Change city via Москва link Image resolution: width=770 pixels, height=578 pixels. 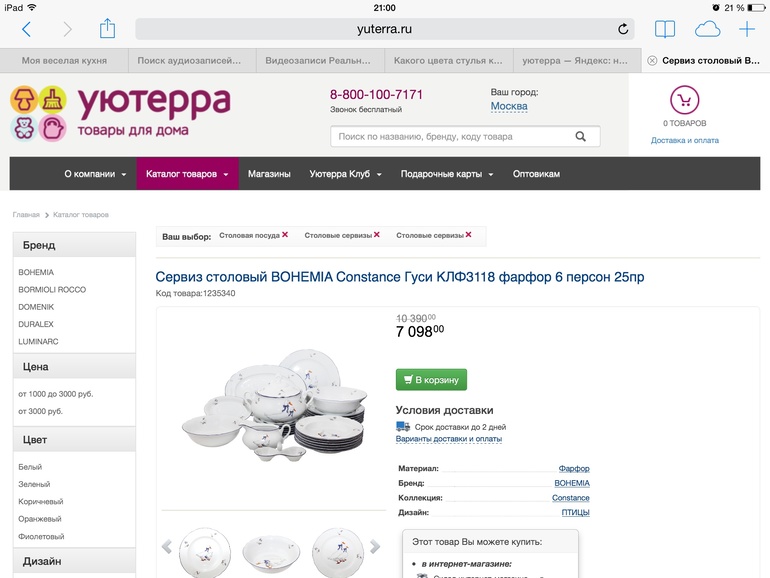click(509, 106)
